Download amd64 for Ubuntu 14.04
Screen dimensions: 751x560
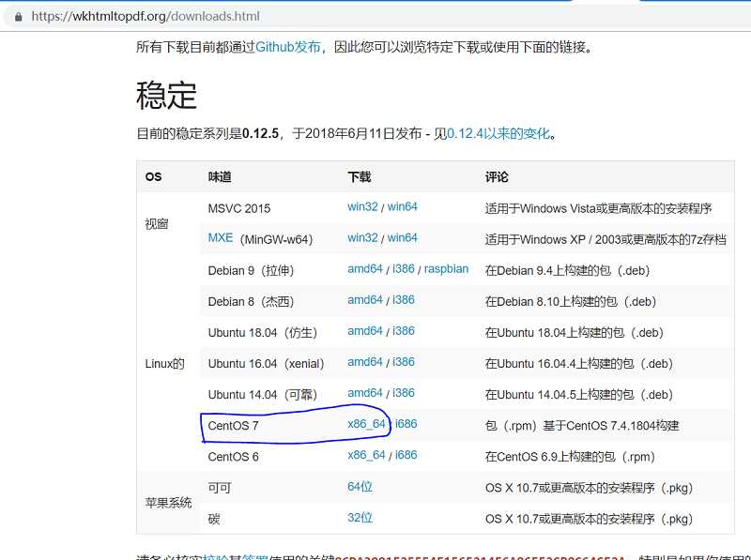pos(365,393)
